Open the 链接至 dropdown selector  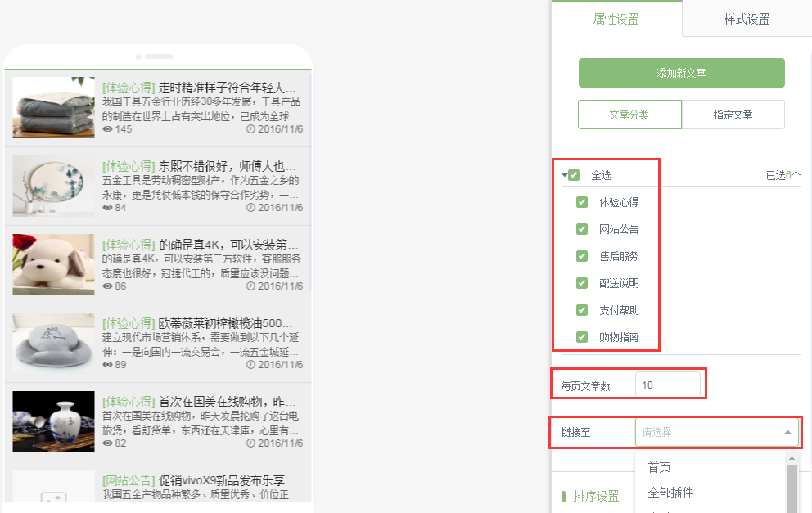[716, 432]
